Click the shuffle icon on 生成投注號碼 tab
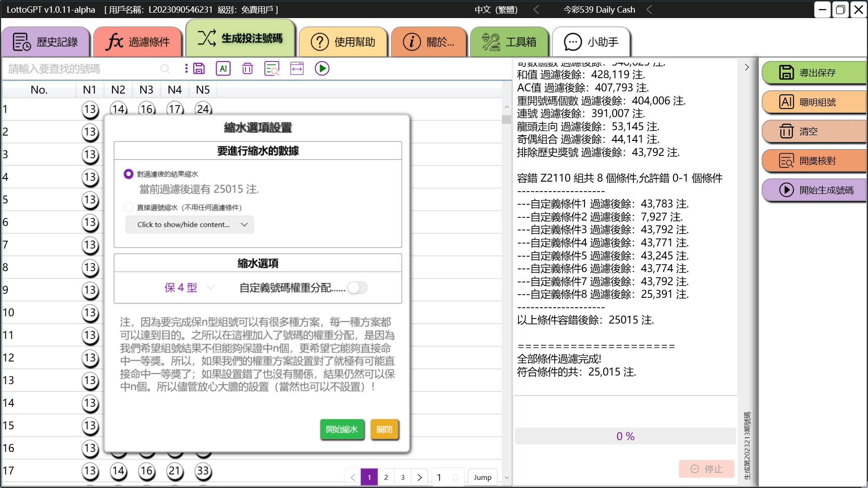The image size is (868, 488). 207,38
